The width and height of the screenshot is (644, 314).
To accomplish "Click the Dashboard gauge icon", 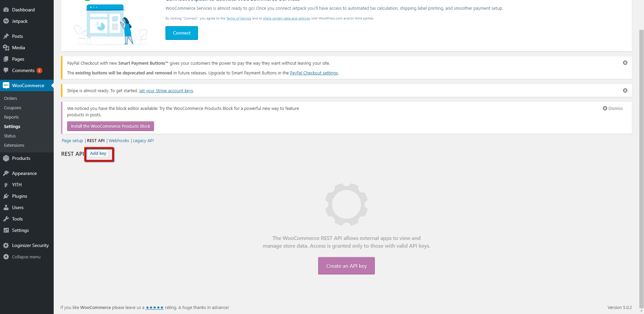I will pos(6,10).
